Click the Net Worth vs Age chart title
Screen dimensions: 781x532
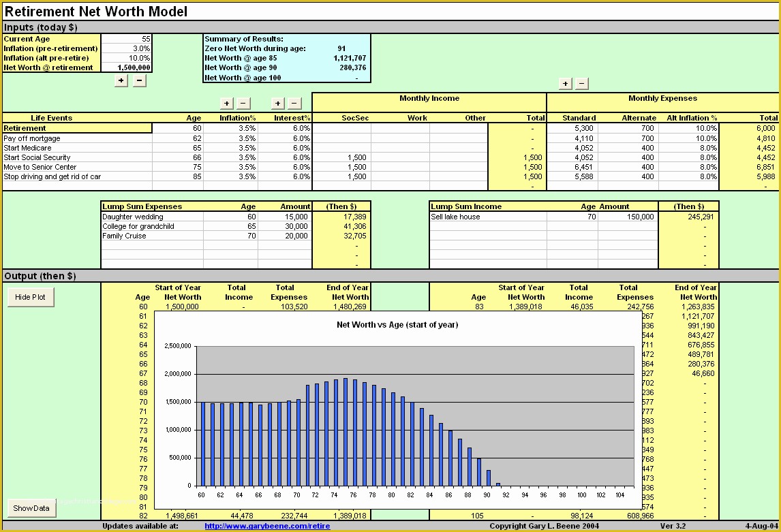pyautogui.click(x=397, y=324)
